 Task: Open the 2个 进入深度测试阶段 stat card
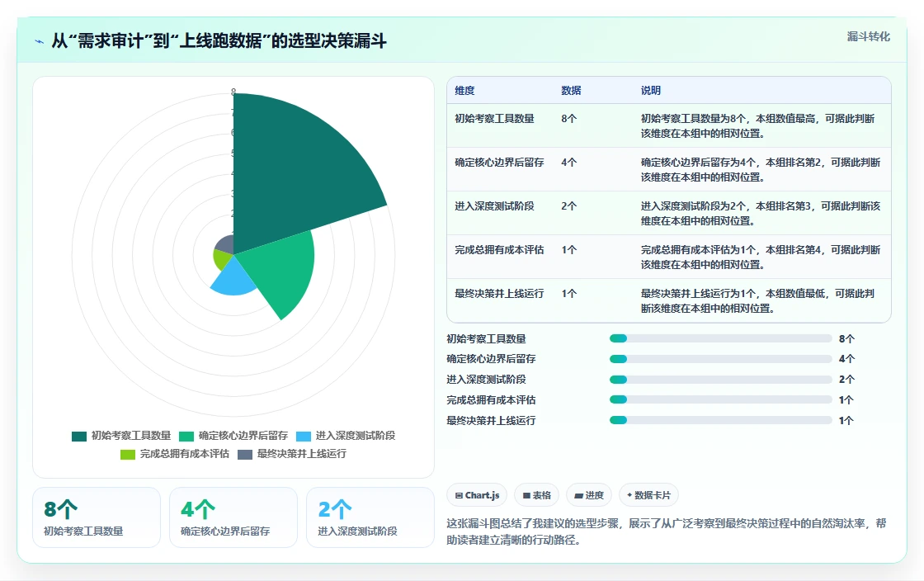coord(370,517)
